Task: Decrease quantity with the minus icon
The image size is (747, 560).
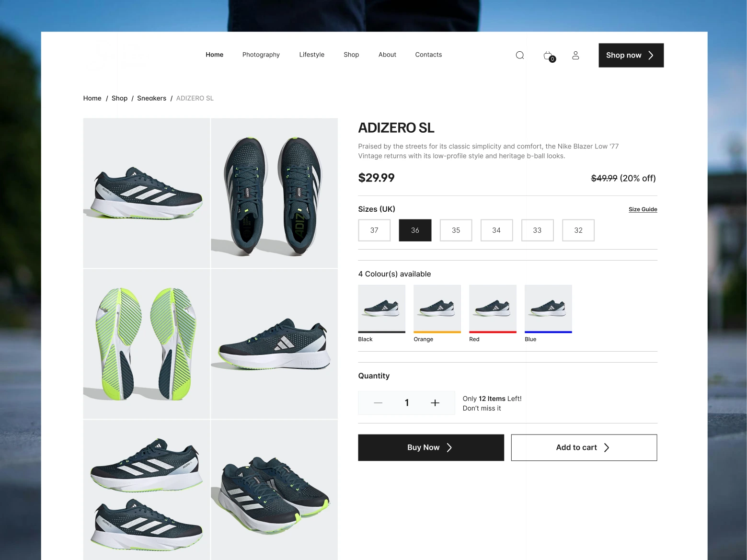Action: tap(378, 403)
